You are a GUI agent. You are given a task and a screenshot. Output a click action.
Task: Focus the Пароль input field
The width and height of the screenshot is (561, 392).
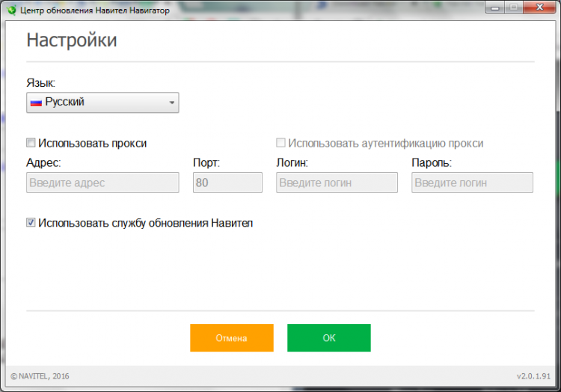pyautogui.click(x=472, y=183)
